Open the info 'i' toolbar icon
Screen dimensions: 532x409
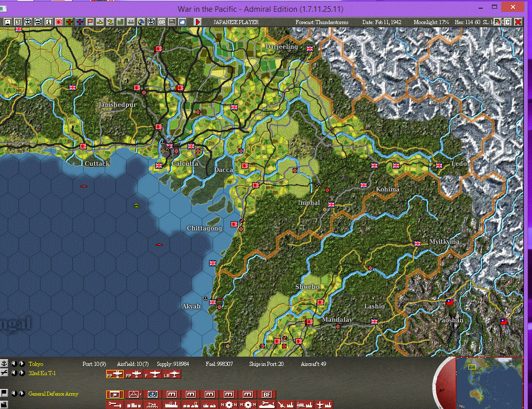[49, 22]
